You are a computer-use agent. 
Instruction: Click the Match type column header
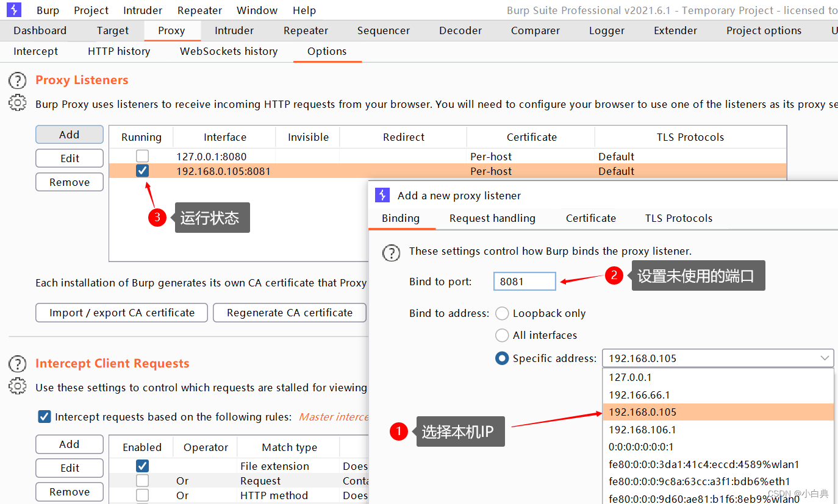pyautogui.click(x=290, y=447)
